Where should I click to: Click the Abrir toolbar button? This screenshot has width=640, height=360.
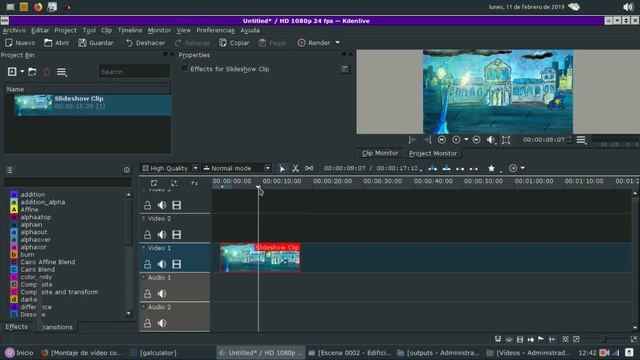[x=57, y=42]
